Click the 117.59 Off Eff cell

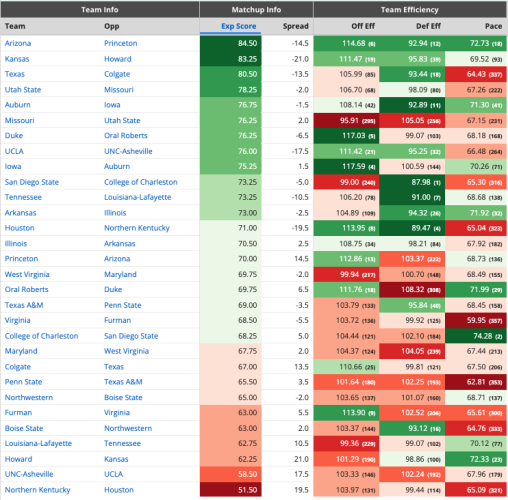[346, 166]
